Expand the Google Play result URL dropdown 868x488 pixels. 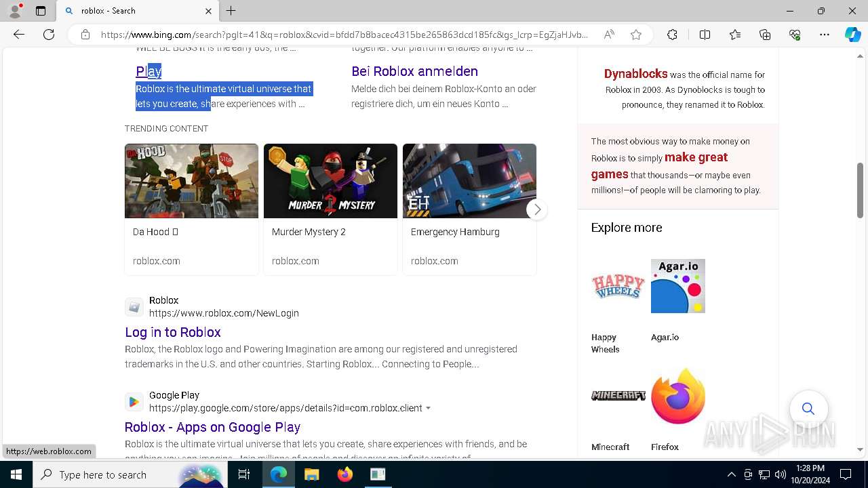[x=428, y=408]
